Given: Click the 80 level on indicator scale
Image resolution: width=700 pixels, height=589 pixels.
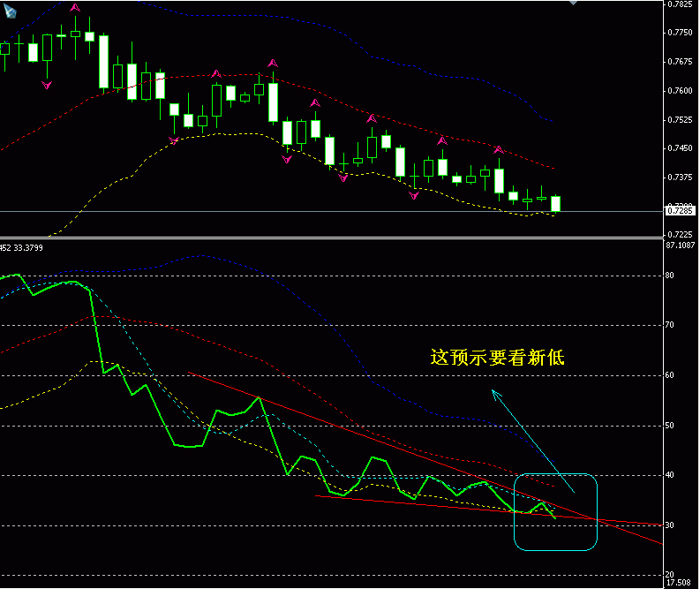Looking at the screenshot, I should [670, 276].
